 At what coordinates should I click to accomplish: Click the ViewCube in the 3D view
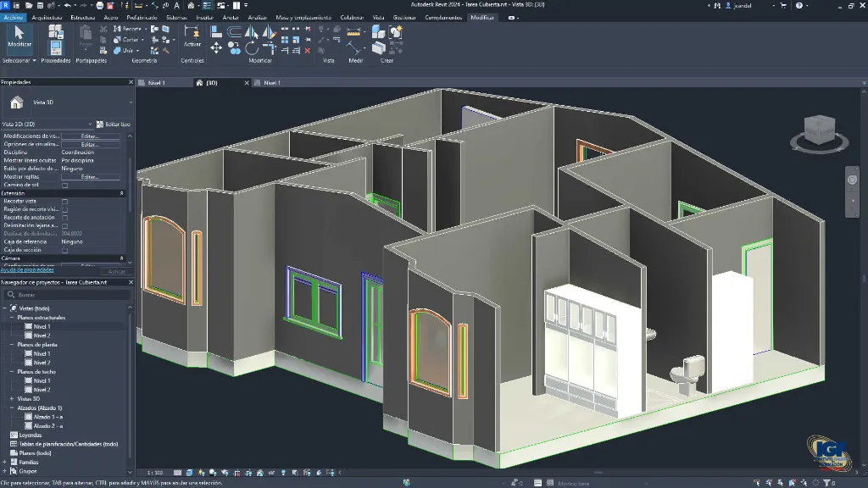[x=820, y=130]
